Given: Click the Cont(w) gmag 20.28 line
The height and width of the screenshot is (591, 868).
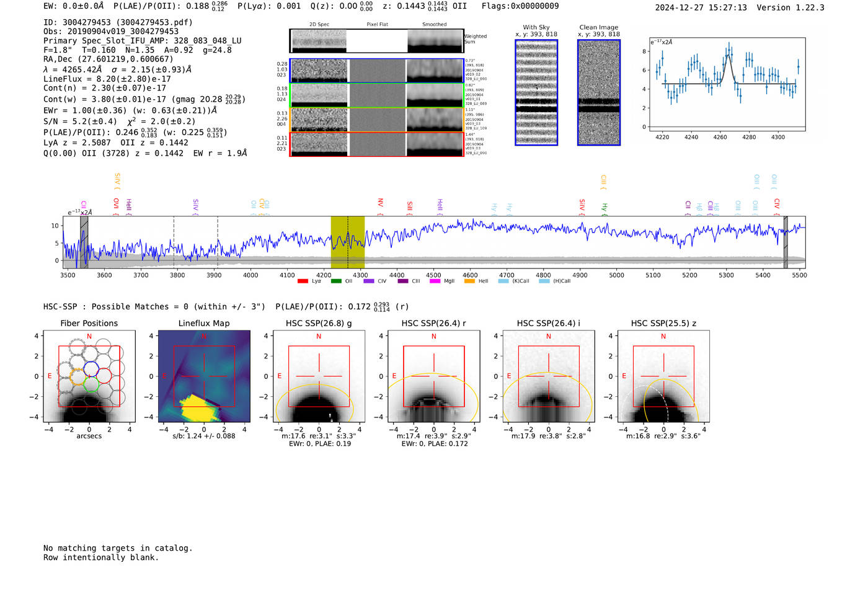Looking at the screenshot, I should pyautogui.click(x=144, y=99).
